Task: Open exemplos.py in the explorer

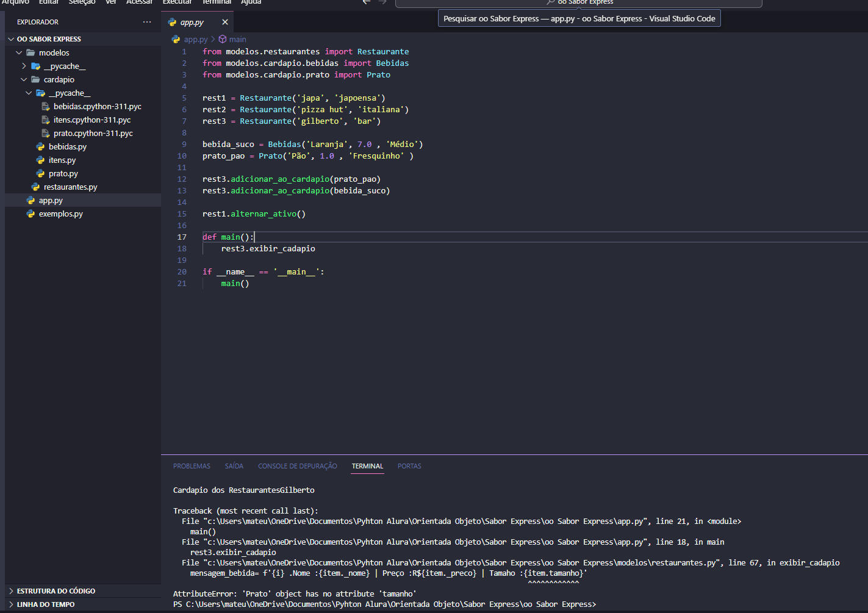Action: (61, 213)
